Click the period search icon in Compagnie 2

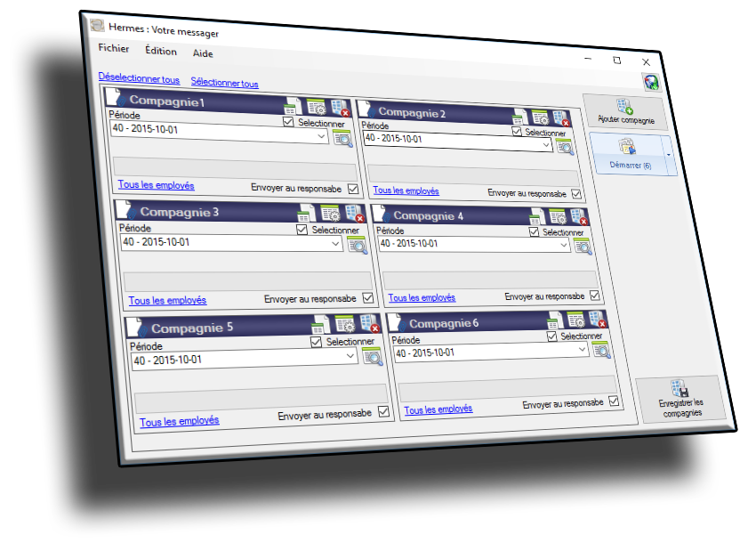tap(565, 146)
